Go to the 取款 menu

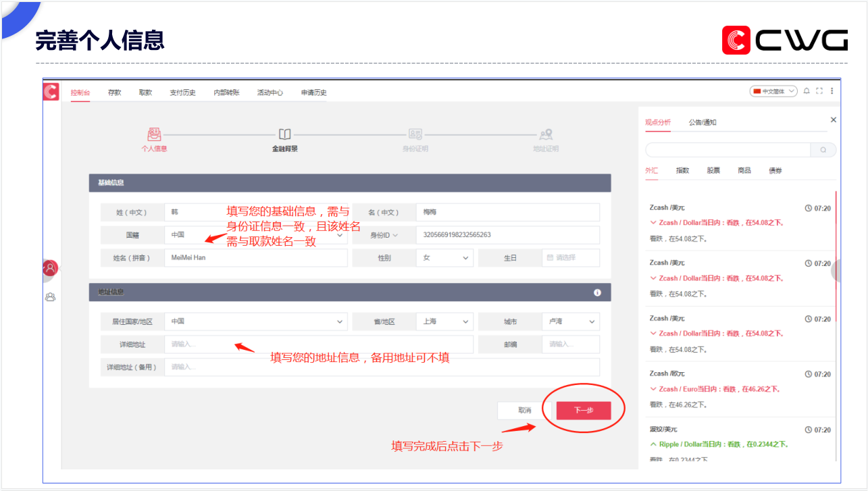tap(145, 93)
